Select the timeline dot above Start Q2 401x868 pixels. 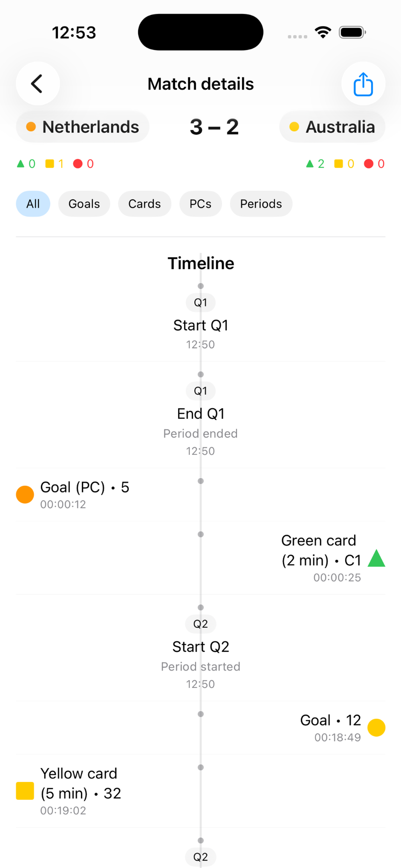coord(201,607)
